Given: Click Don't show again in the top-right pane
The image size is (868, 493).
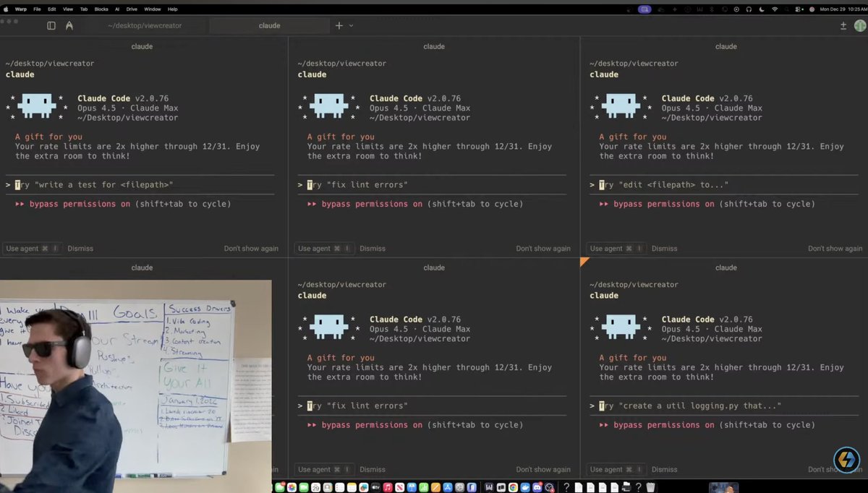Looking at the screenshot, I should (x=835, y=248).
